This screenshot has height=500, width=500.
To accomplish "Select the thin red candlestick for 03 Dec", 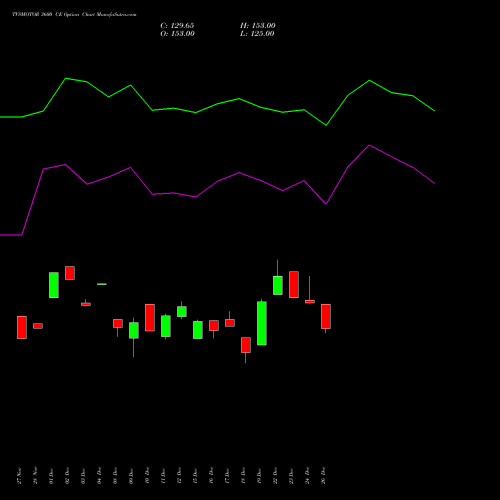I will [x=86, y=304].
